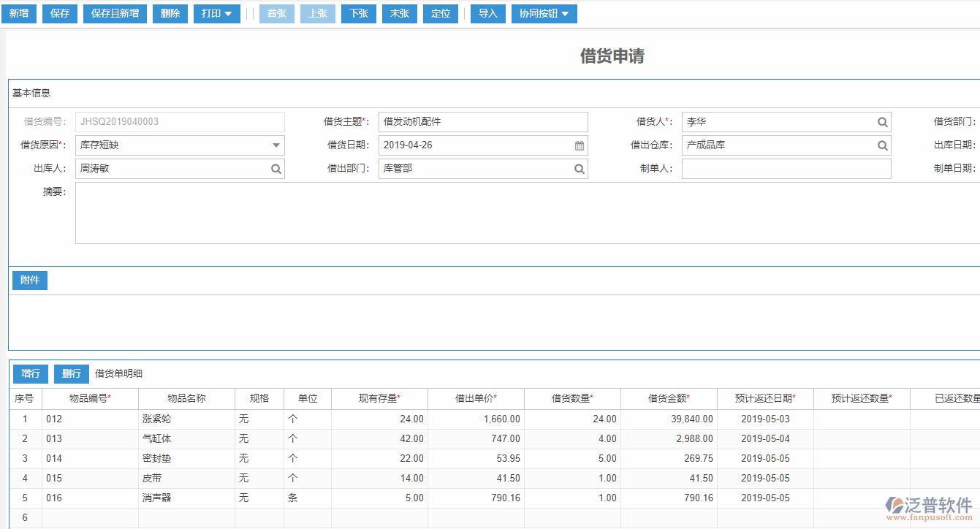Open the 借货人 lookup magnifier icon
The image size is (980, 529).
pos(883,121)
